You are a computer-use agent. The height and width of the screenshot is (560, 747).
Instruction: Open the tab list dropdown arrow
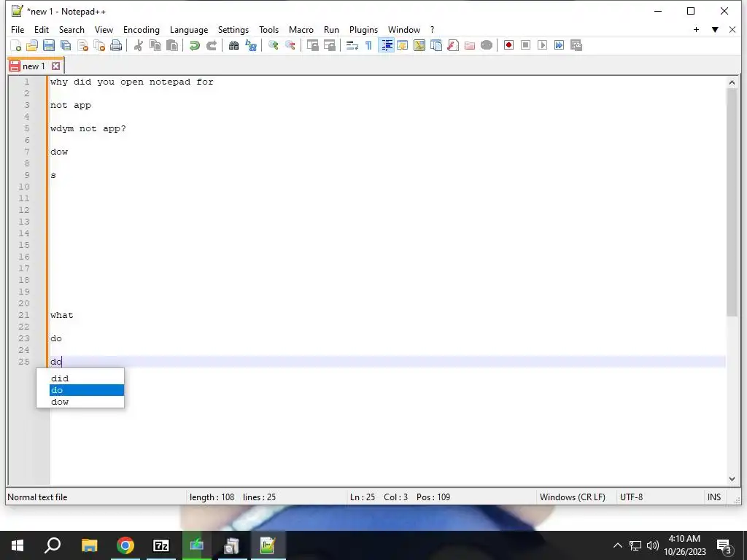tap(715, 29)
